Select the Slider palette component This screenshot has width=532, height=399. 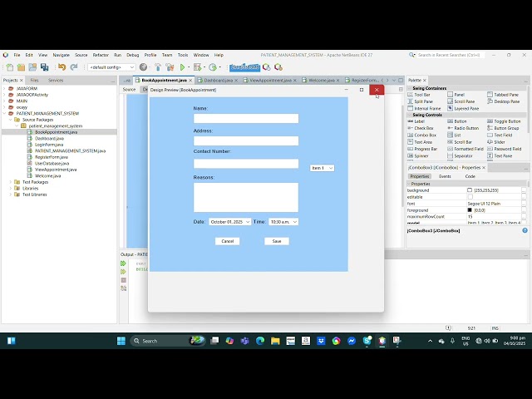496,142
